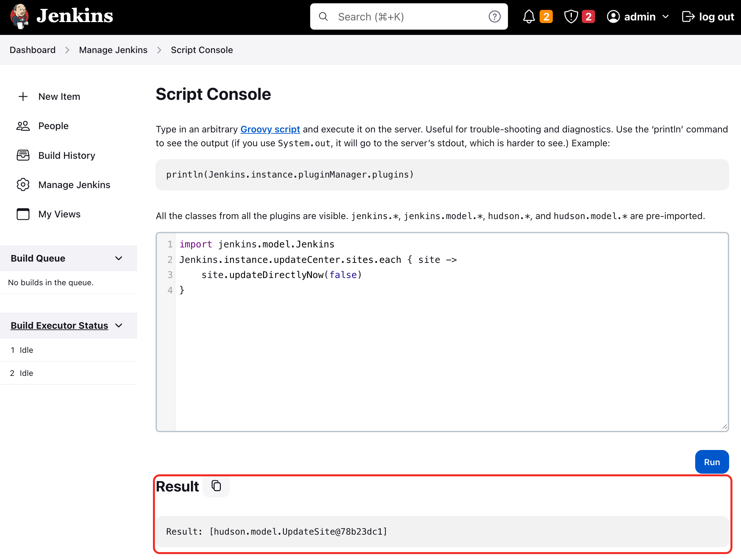Viewport: 741px width, 560px height.
Task: Open the Groovy script link
Action: [x=270, y=129]
